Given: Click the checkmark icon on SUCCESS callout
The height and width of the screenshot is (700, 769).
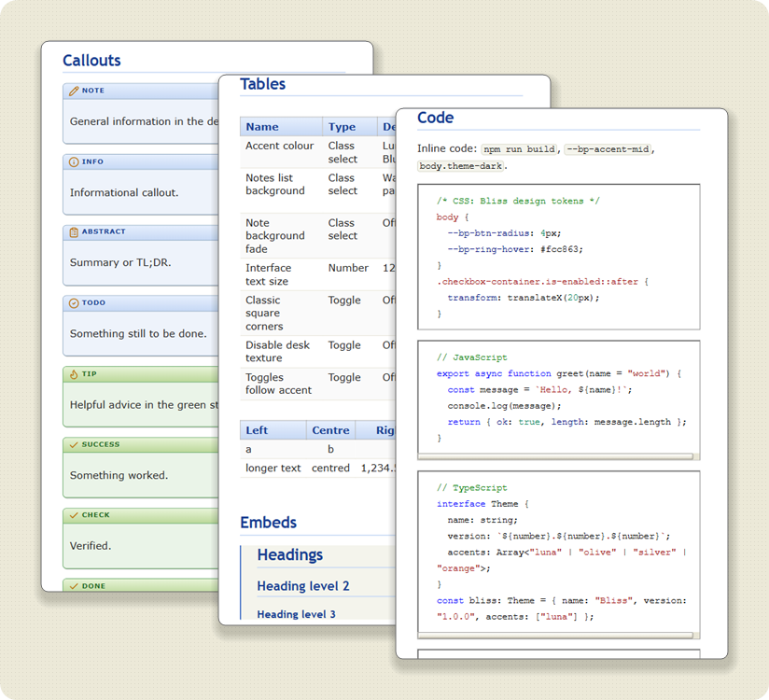Looking at the screenshot, I should pos(74,444).
